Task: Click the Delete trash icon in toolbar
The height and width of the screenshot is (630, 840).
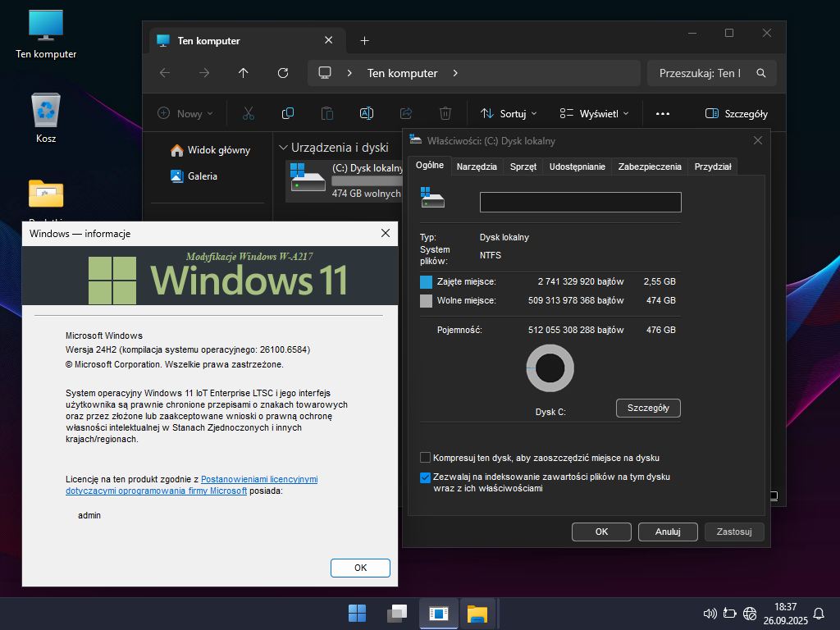Action: pyautogui.click(x=445, y=114)
